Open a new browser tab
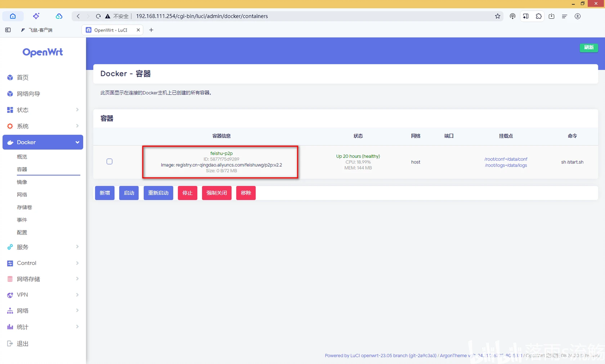Screen dimensions: 605x364 [151, 30]
